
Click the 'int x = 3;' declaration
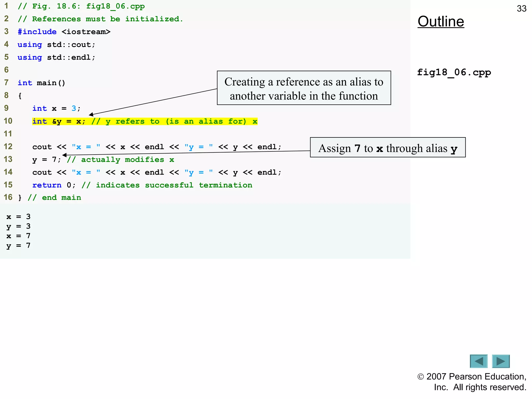(x=56, y=108)
